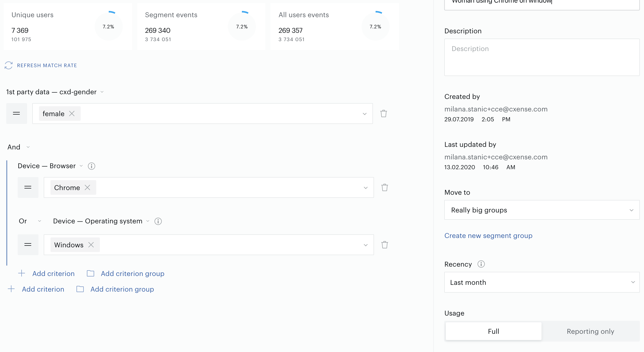Open info icon next to Device — Operating system
This screenshot has height=352, width=644.
(158, 221)
